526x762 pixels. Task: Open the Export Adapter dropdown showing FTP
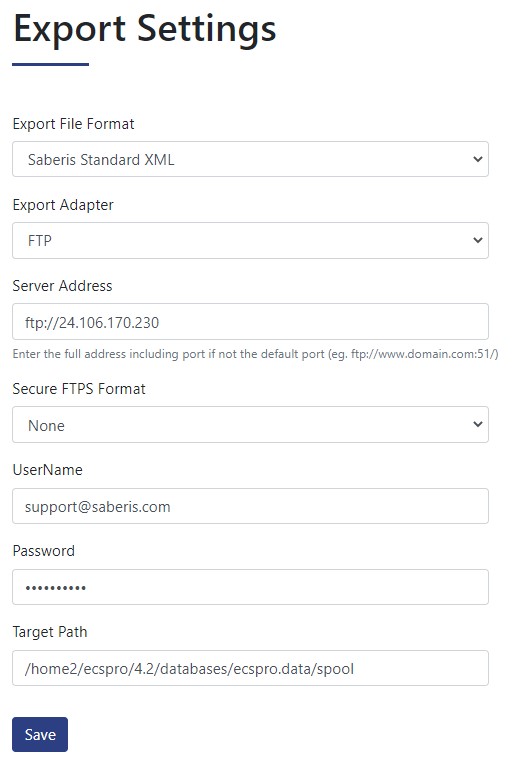click(250, 241)
